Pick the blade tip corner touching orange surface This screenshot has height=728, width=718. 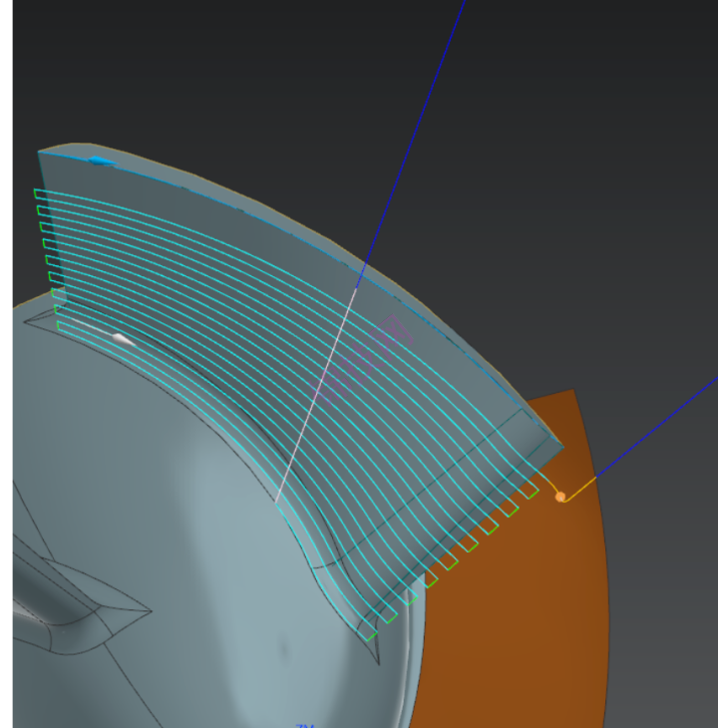(x=561, y=446)
